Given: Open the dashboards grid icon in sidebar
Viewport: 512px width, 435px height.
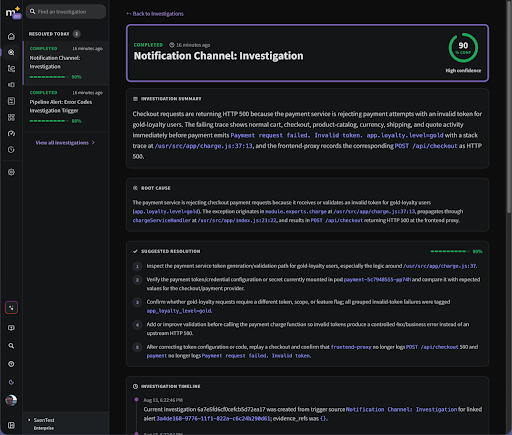Looking at the screenshot, I should point(11,117).
